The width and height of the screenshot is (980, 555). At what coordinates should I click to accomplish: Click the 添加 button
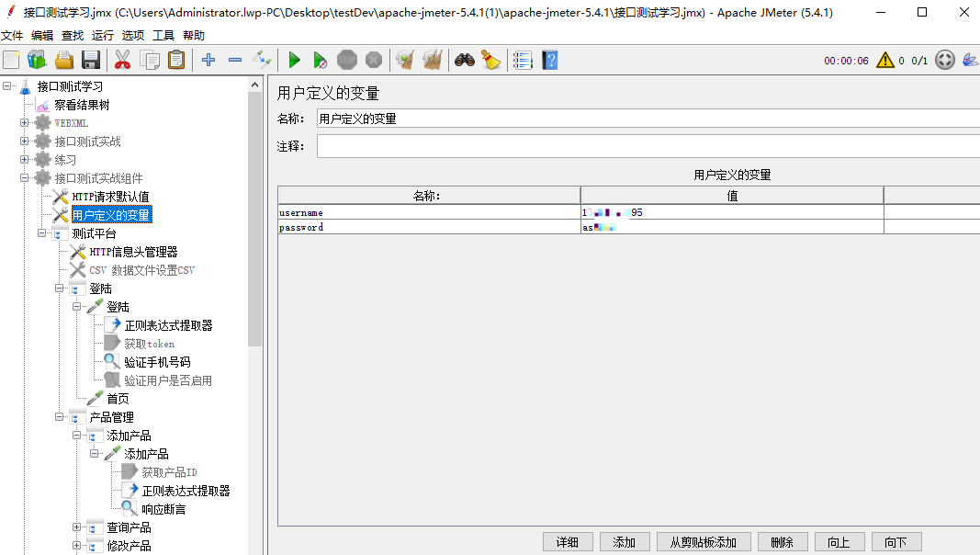(625, 542)
